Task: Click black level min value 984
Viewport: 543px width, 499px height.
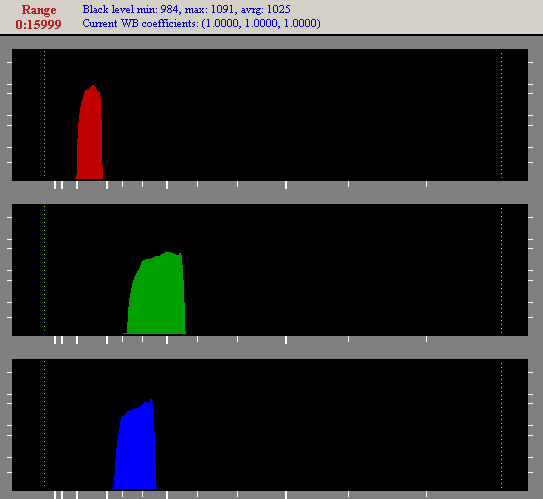Action: (x=170, y=9)
